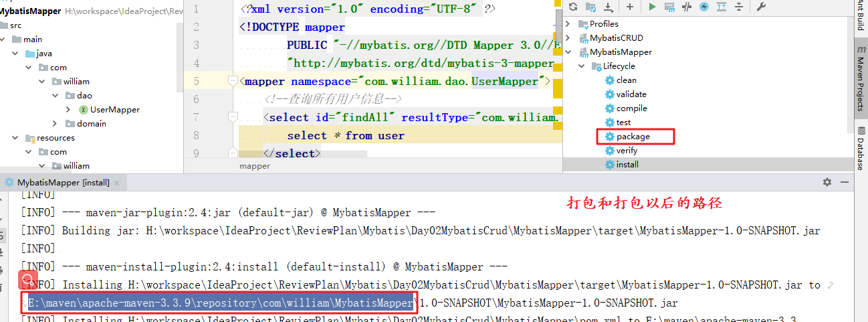
Task: Select the domain package in project tree
Action: click(x=92, y=124)
